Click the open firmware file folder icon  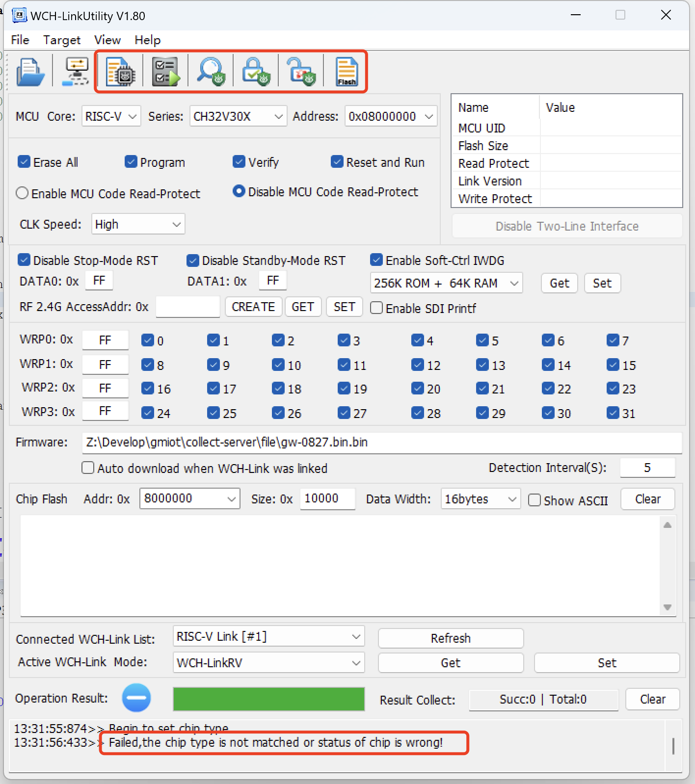[x=30, y=72]
